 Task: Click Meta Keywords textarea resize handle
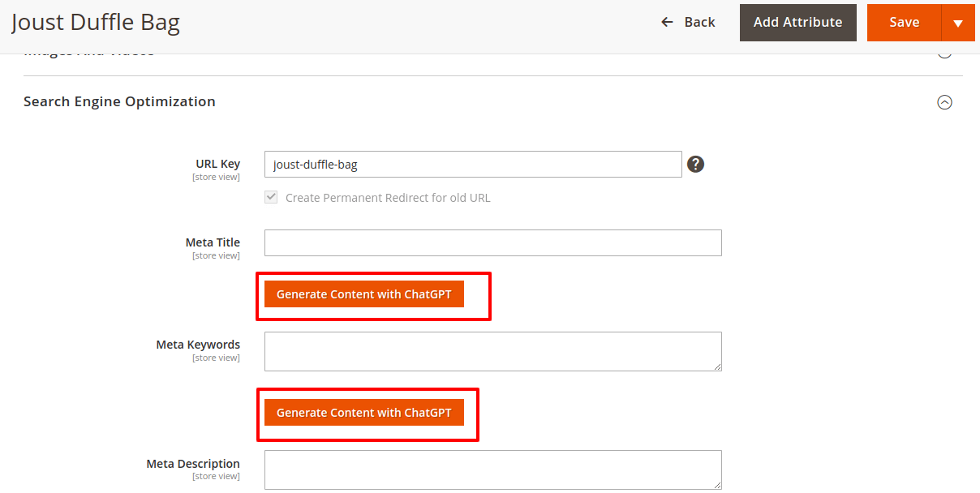coord(717,367)
